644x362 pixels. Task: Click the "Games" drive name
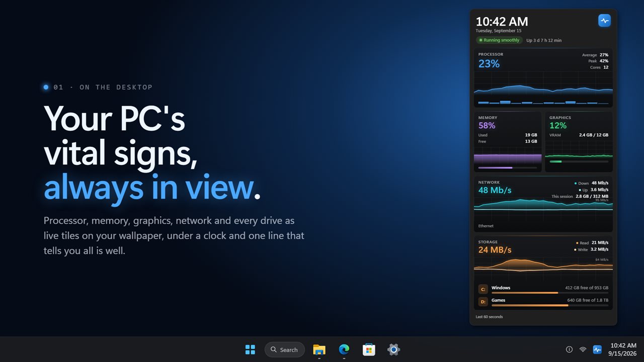click(499, 301)
